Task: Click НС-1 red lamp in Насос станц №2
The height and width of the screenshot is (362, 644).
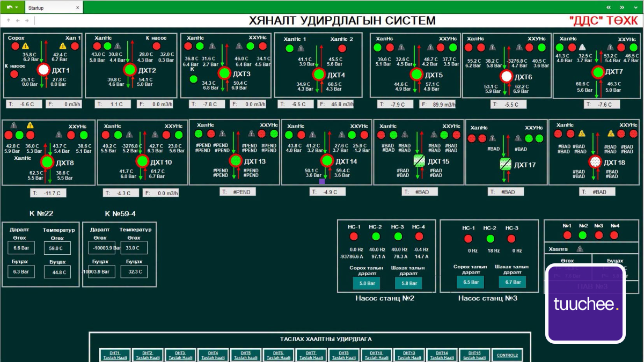Action: point(354,237)
